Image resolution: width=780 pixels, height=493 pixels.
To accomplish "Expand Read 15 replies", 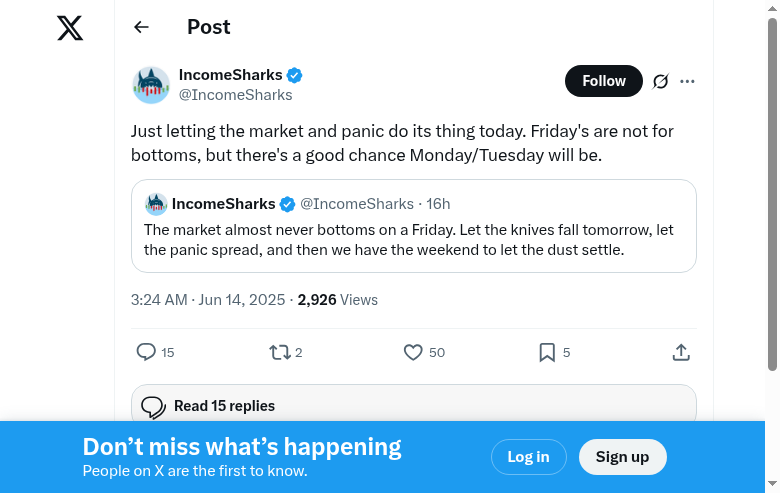I will click(224, 406).
